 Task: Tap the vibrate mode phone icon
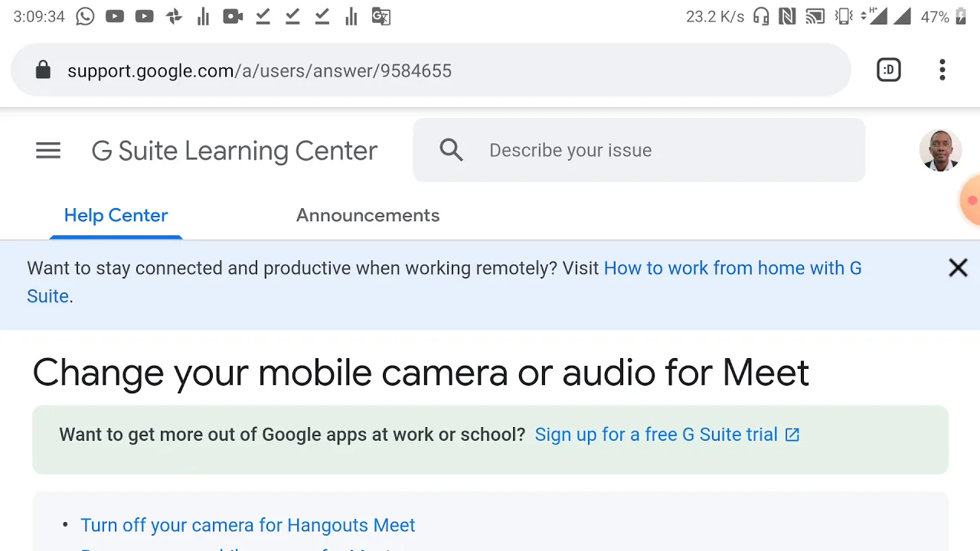[x=844, y=17]
